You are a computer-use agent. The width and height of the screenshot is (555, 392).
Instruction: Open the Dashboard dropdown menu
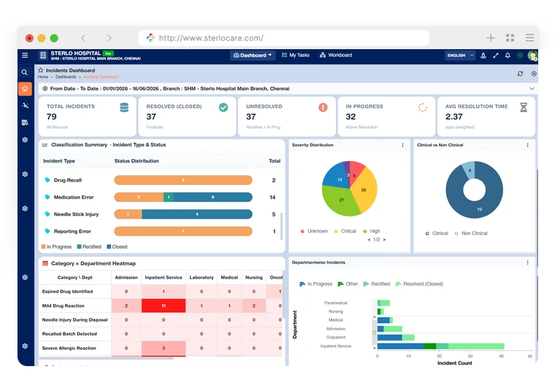point(253,55)
